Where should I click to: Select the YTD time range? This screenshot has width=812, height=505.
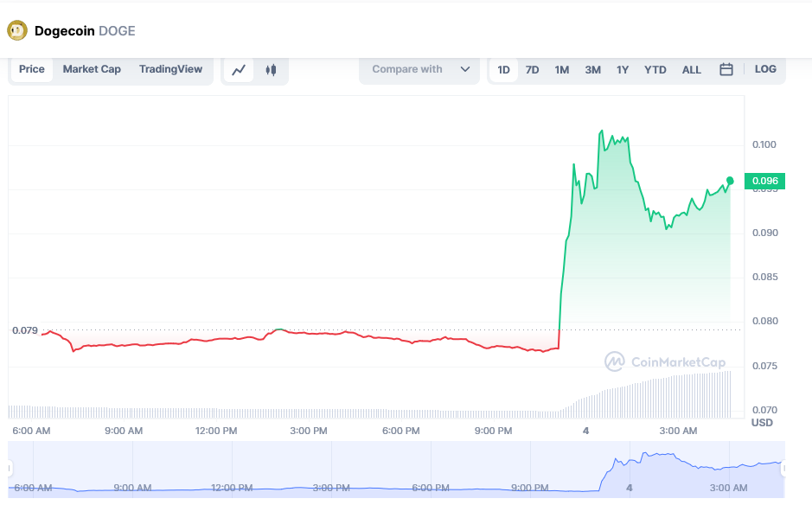pyautogui.click(x=655, y=70)
